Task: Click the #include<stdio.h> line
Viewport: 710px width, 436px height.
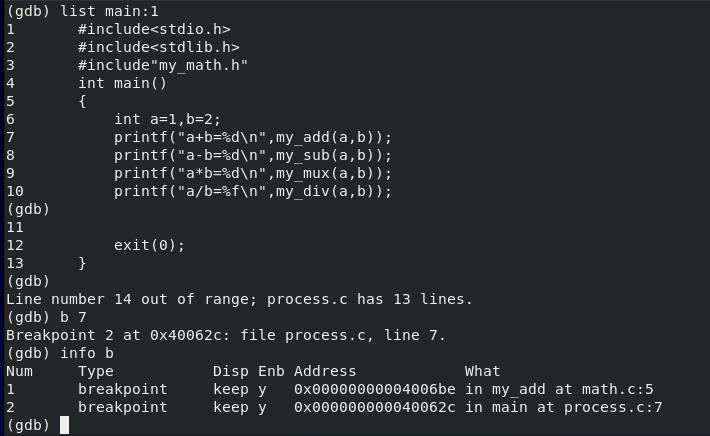Action: click(x=154, y=29)
